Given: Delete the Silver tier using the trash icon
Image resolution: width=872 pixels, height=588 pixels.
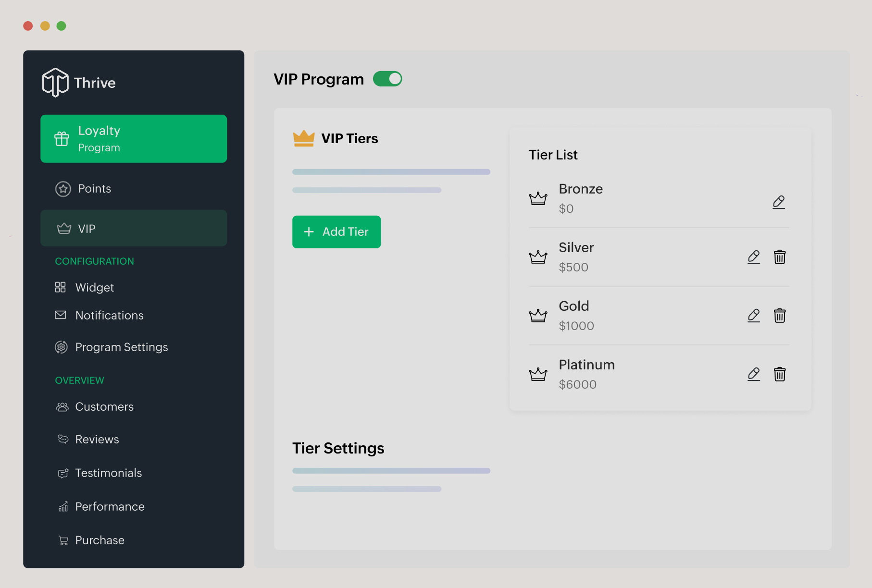Looking at the screenshot, I should tap(780, 257).
